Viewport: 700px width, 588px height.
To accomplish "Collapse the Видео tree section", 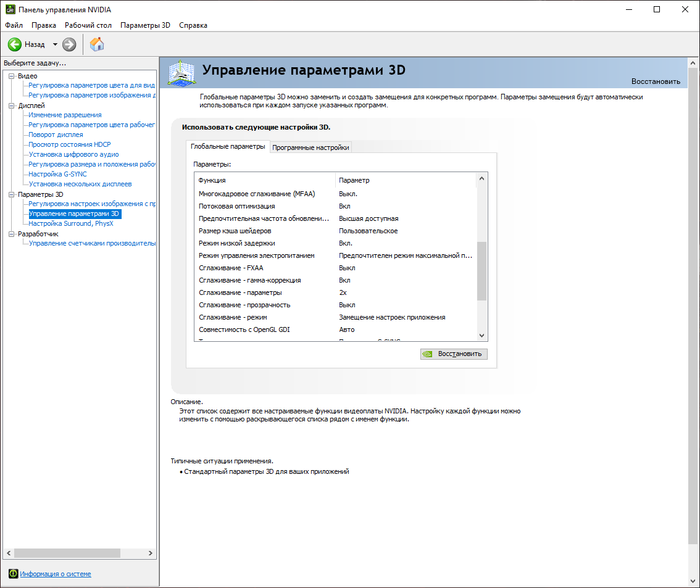I will pyautogui.click(x=12, y=76).
